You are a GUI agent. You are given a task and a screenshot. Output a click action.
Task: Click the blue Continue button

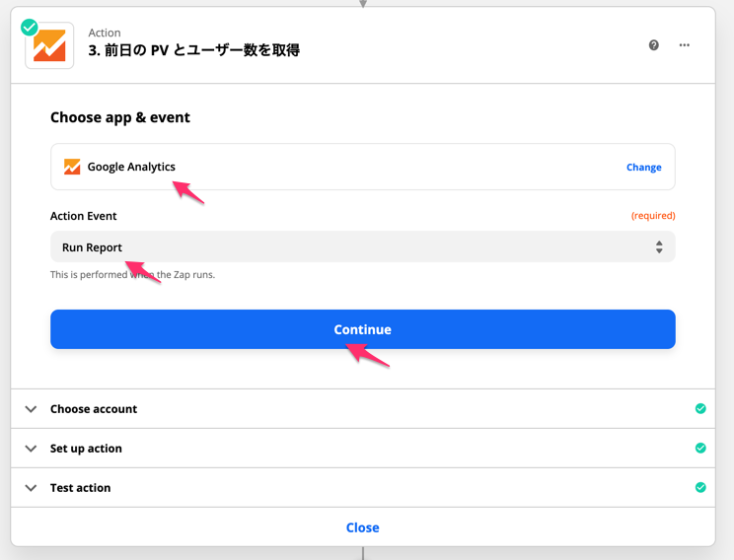point(363,329)
